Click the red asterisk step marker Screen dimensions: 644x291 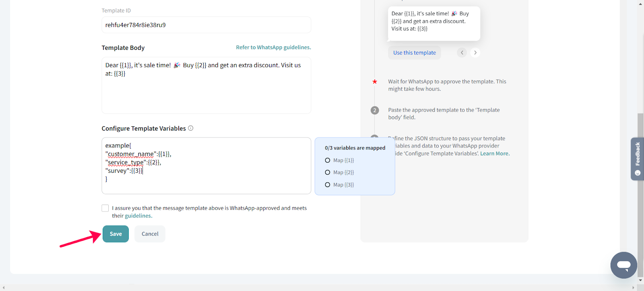tap(375, 82)
